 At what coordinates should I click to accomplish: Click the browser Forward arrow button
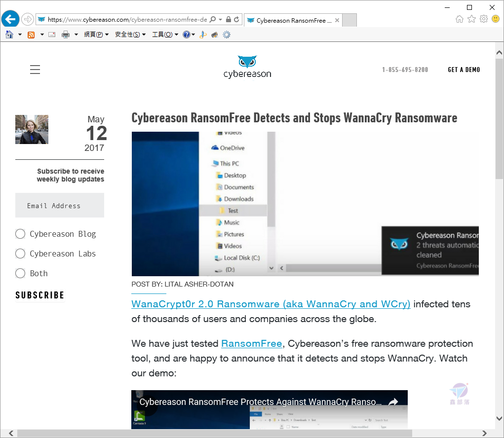28,19
